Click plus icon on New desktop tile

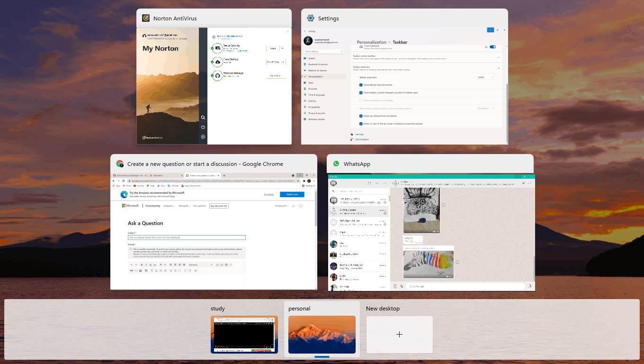[399, 334]
